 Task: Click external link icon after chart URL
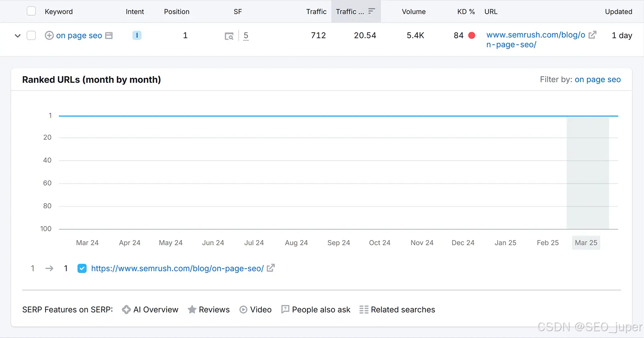(x=271, y=267)
